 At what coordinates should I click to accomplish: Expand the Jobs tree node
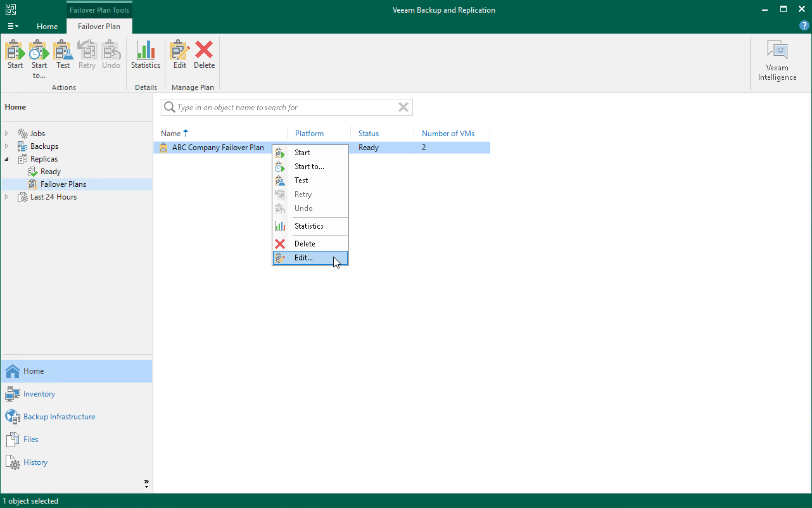click(x=7, y=133)
